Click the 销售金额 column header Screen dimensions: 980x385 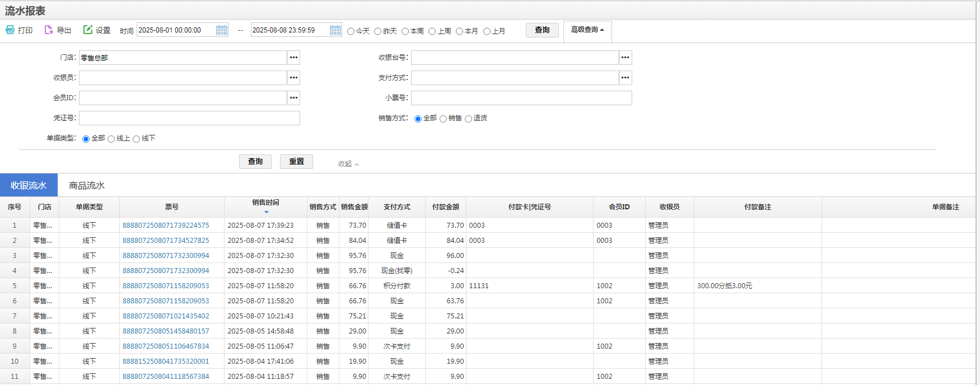[x=354, y=207]
